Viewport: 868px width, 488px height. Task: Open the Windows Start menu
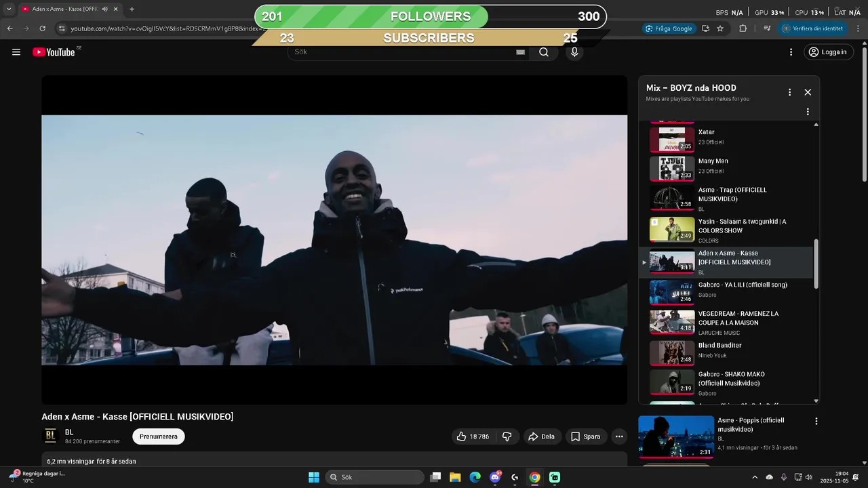(x=314, y=477)
